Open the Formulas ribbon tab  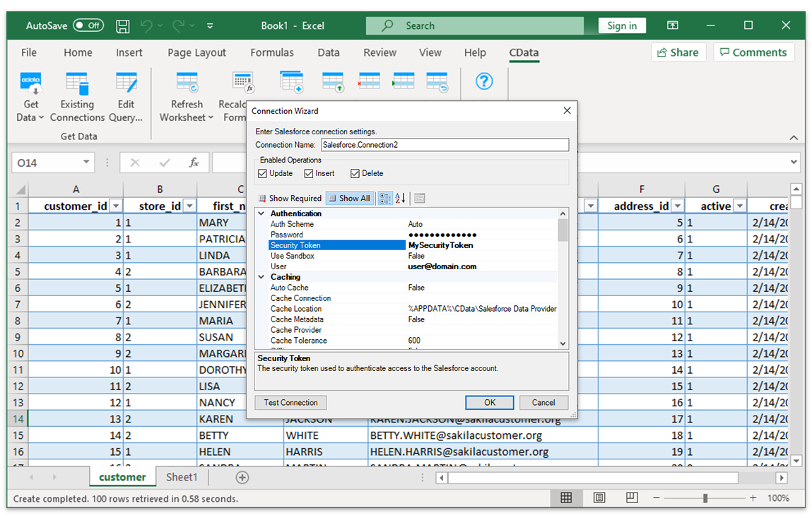click(272, 52)
